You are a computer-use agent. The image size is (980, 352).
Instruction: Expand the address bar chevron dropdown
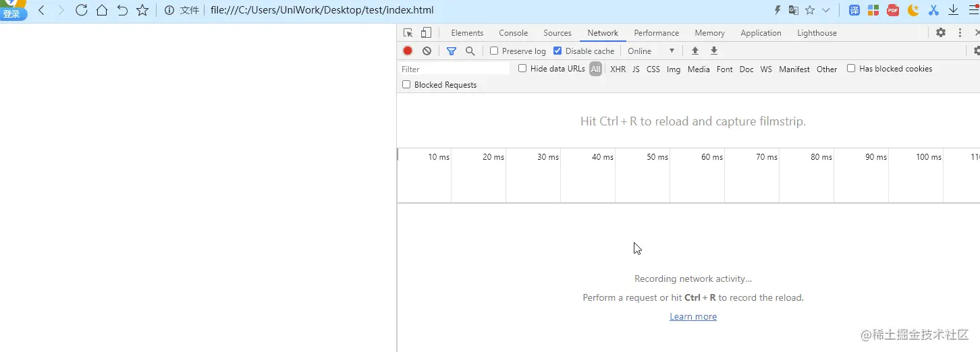pos(825,10)
